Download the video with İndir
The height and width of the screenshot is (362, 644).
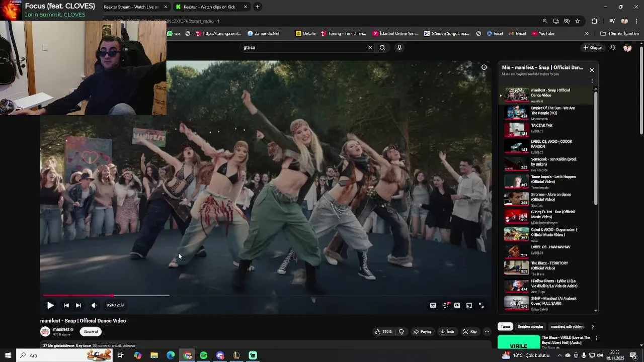[447, 332]
